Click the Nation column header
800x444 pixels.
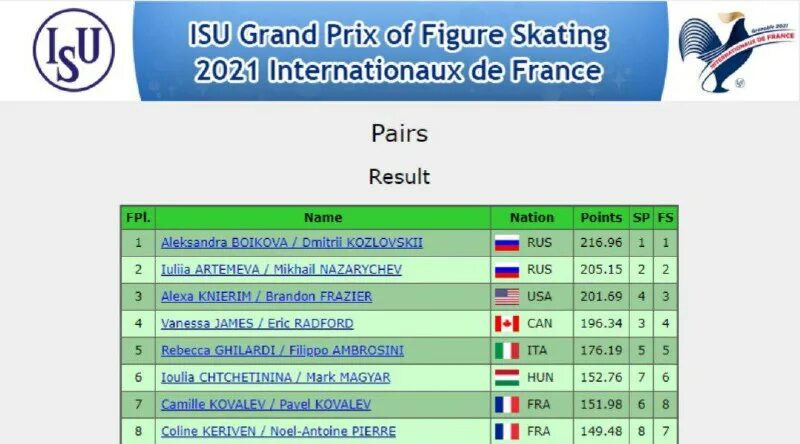point(532,218)
